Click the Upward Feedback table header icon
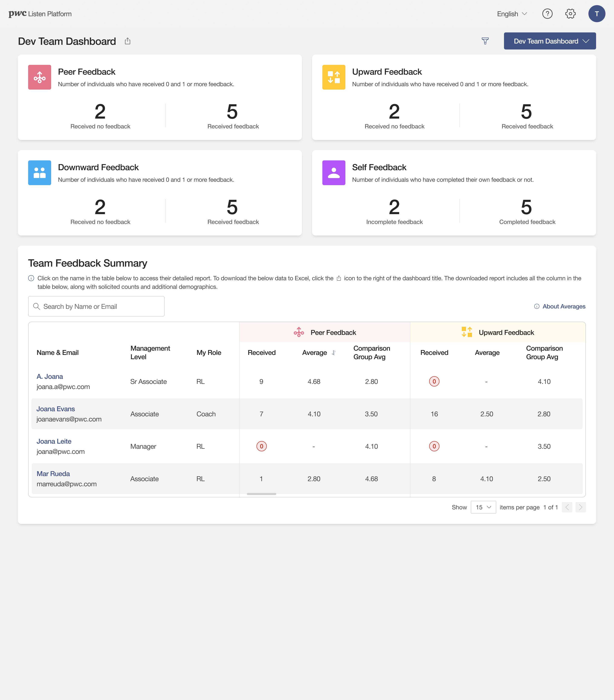The height and width of the screenshot is (700, 614). [x=467, y=332]
